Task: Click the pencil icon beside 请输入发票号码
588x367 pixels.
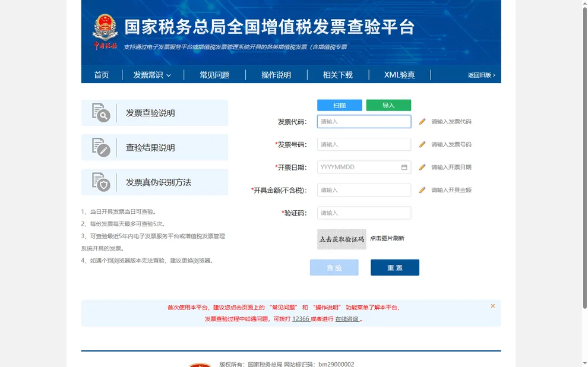Action: click(x=422, y=144)
